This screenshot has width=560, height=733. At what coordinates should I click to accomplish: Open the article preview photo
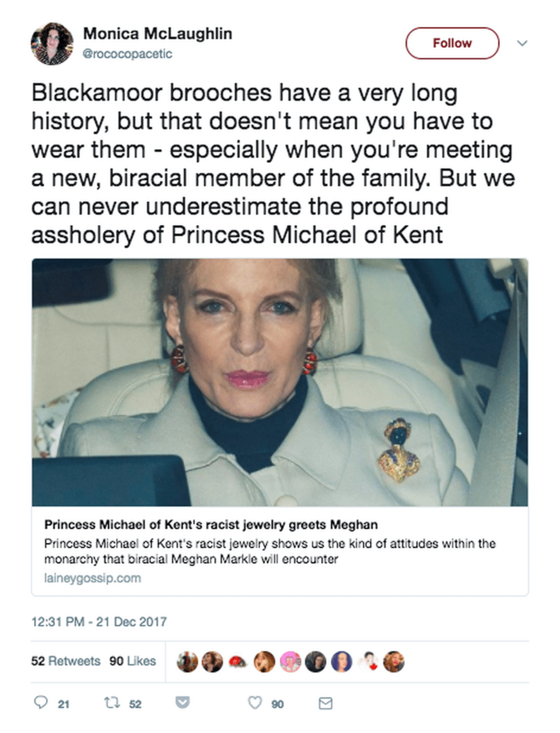(280, 382)
